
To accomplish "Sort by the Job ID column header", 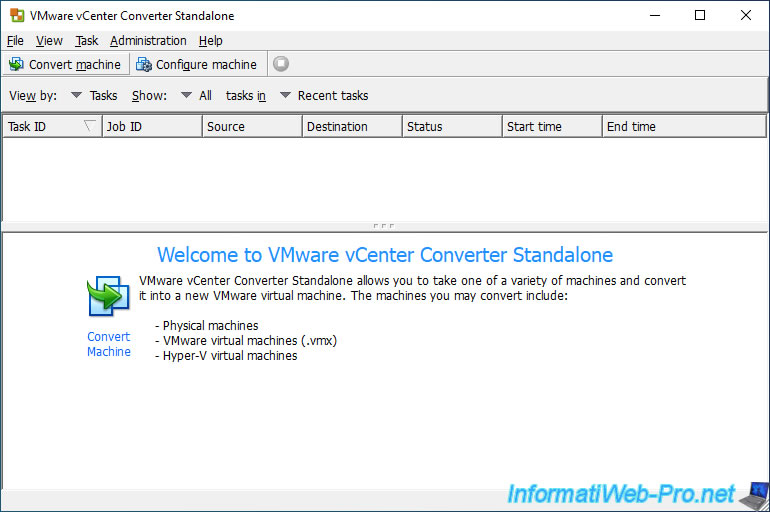I will pyautogui.click(x=152, y=127).
